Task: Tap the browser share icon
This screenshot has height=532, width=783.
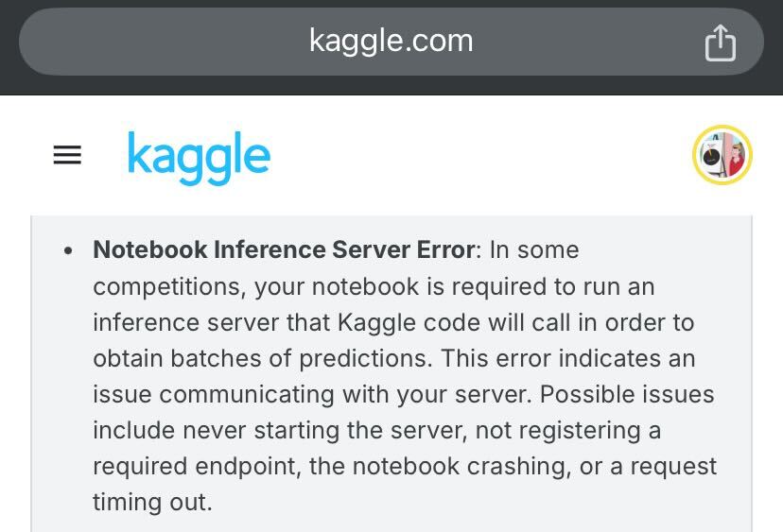Action: (x=720, y=43)
